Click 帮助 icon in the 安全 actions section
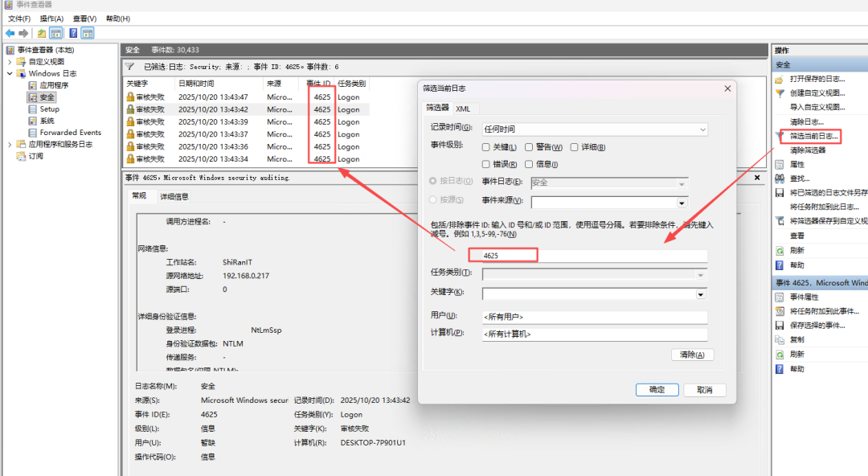This screenshot has width=868, height=476. (780, 265)
